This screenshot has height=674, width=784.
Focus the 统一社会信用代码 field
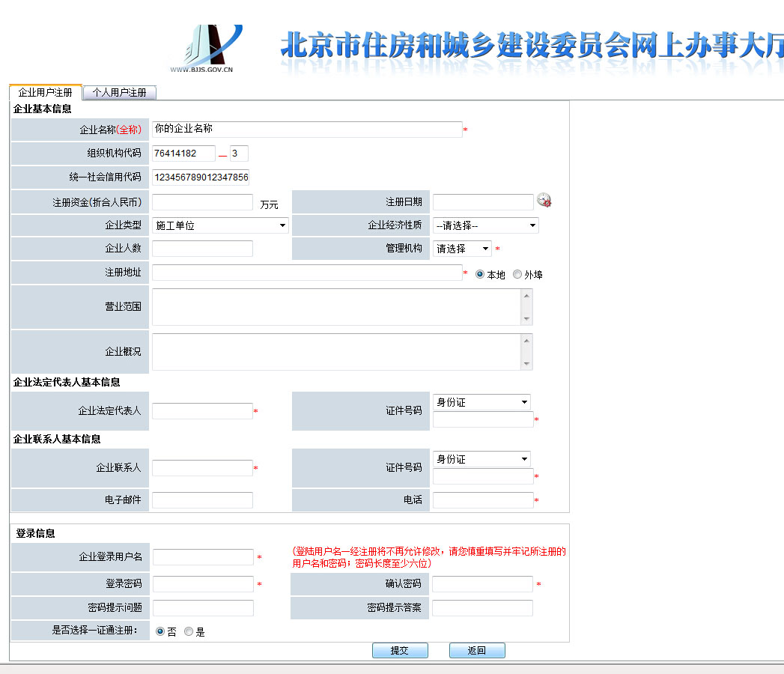click(x=201, y=177)
